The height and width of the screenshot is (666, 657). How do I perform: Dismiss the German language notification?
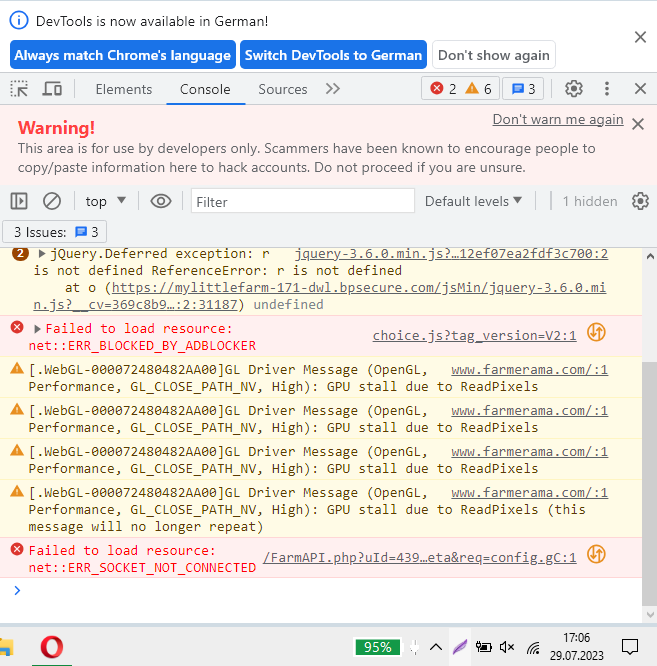640,37
